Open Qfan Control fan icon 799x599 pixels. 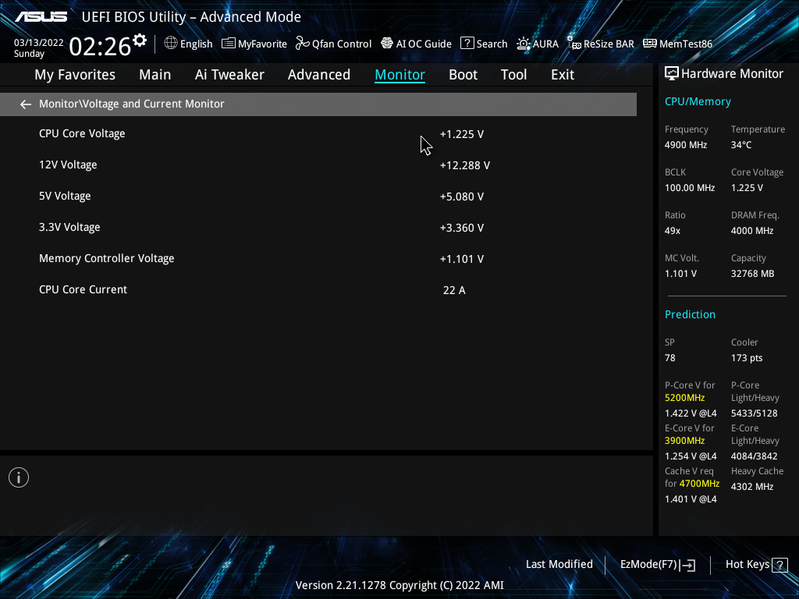[303, 44]
